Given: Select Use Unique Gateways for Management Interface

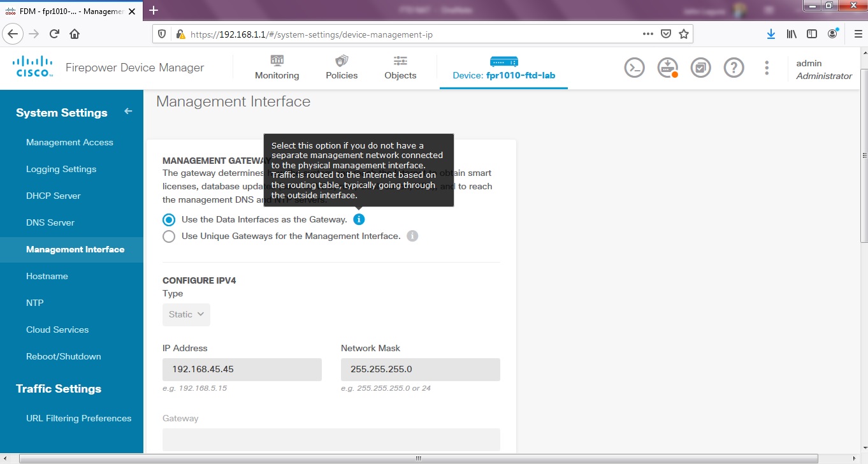Looking at the screenshot, I should point(169,236).
